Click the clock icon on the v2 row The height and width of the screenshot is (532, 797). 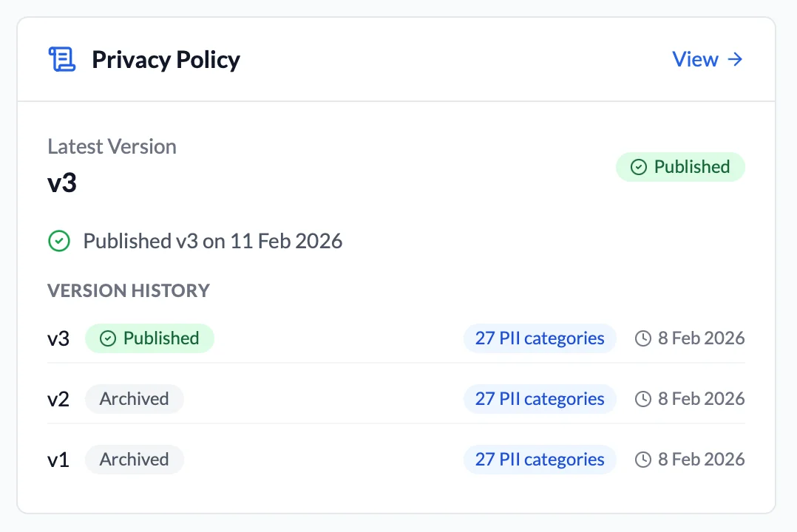pyautogui.click(x=642, y=398)
